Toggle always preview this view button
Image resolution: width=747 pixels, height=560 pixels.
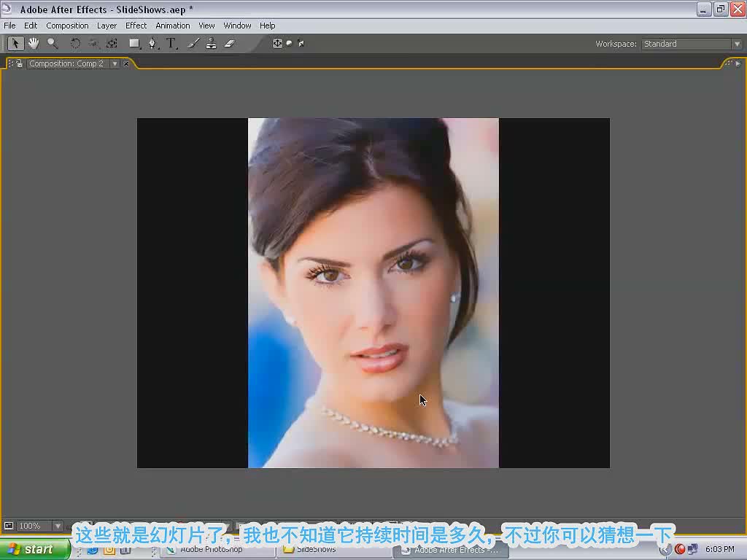pos(9,526)
